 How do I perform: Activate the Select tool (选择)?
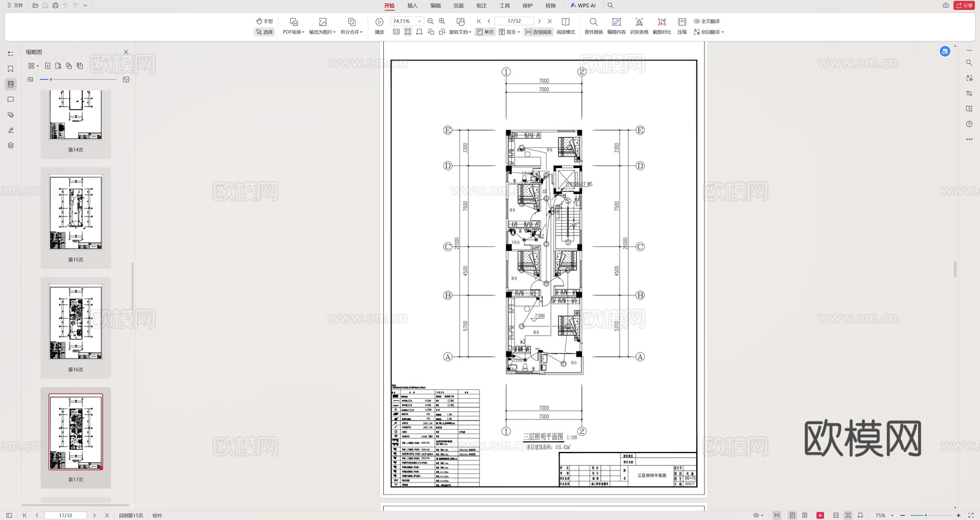[x=265, y=32]
